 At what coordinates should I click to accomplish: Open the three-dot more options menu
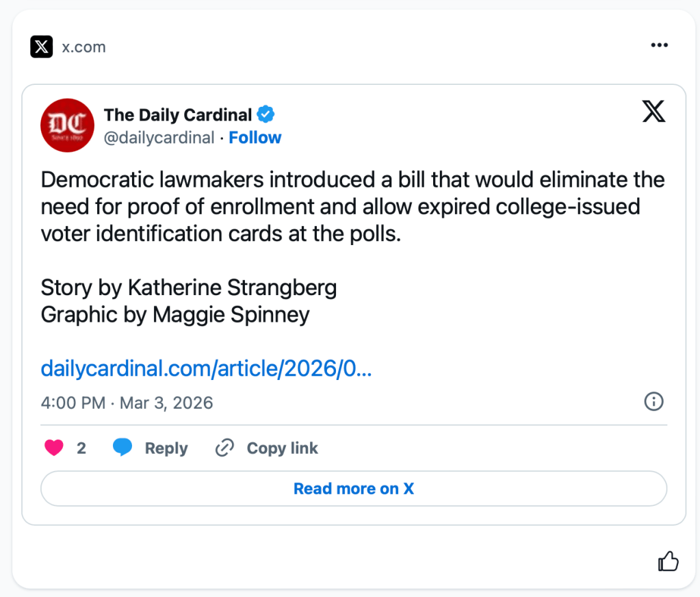[659, 45]
